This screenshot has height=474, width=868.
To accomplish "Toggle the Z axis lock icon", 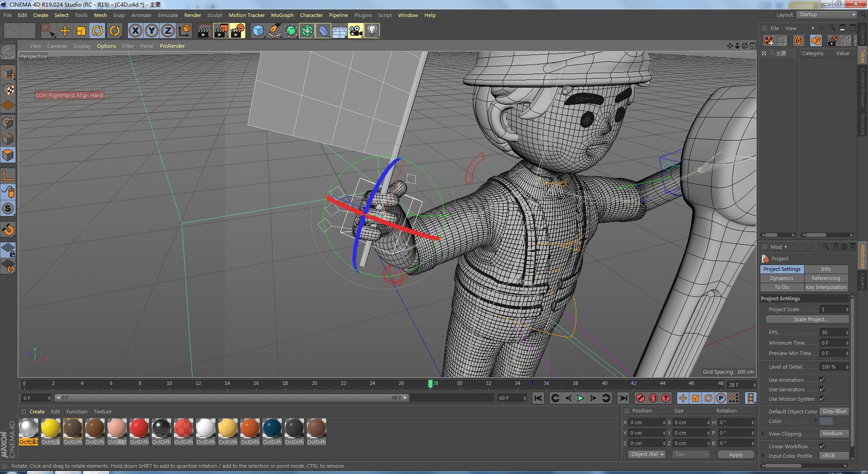I will tap(168, 31).
